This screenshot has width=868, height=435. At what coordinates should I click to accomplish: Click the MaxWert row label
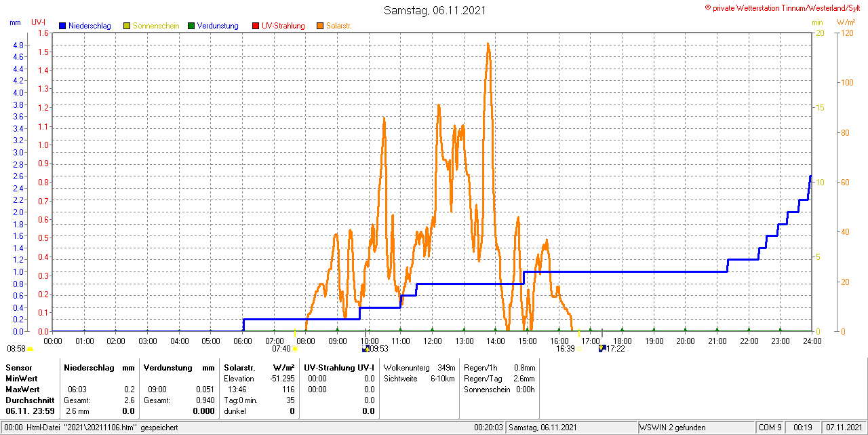click(x=24, y=390)
